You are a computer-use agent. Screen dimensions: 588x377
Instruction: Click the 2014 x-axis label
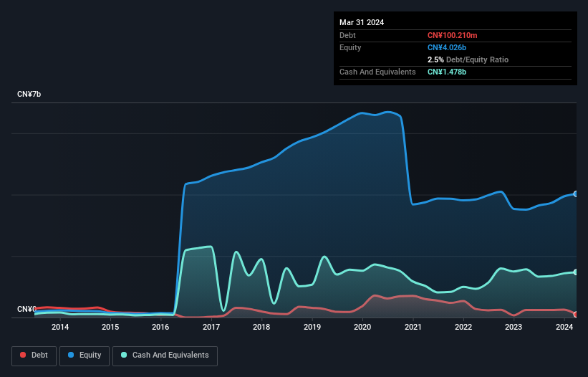[x=60, y=327]
